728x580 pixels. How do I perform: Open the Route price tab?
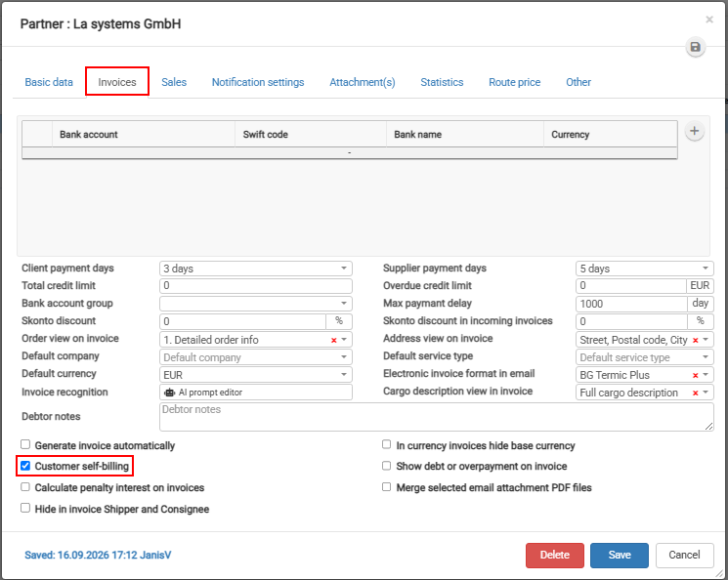click(x=514, y=82)
